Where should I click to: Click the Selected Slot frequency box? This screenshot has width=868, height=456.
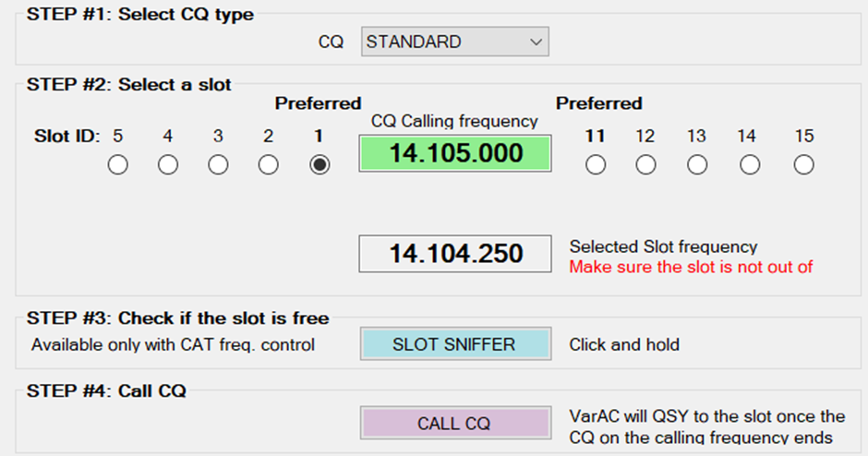click(455, 253)
